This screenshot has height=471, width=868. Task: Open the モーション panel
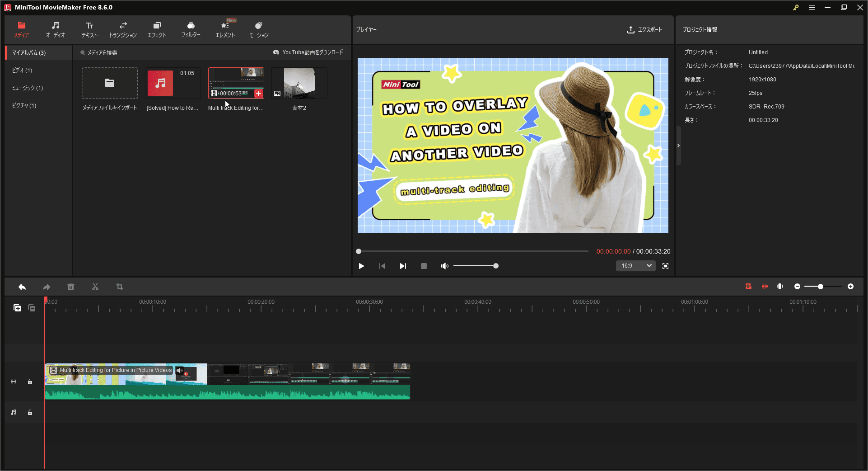(258, 28)
